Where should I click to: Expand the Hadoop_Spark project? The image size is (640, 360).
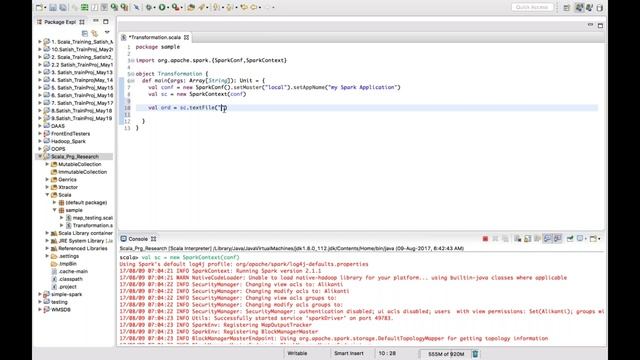40,141
